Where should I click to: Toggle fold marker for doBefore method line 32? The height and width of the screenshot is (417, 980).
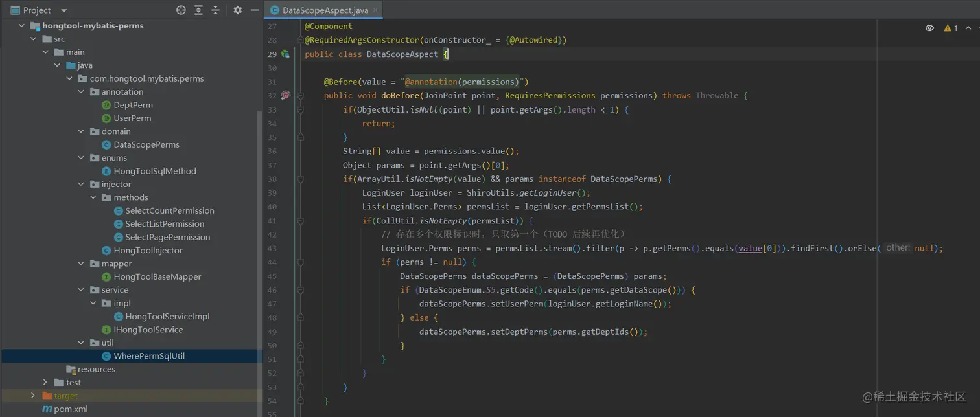click(300, 95)
